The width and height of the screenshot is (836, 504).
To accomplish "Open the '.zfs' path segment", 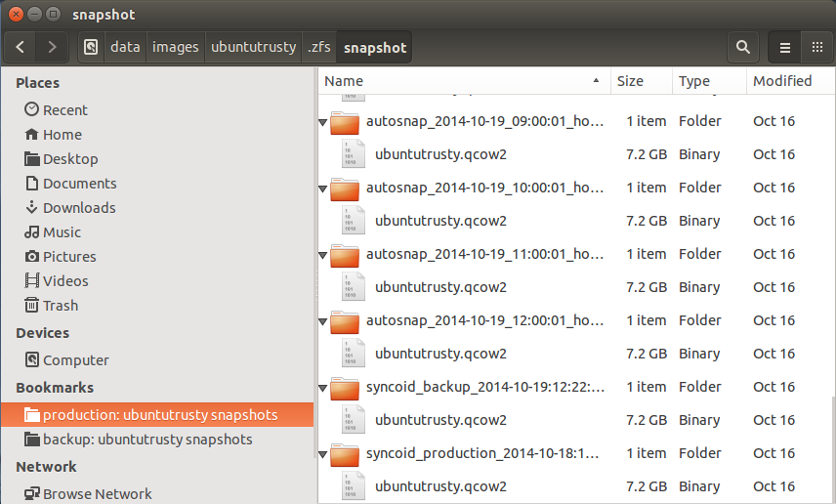I will (x=318, y=48).
